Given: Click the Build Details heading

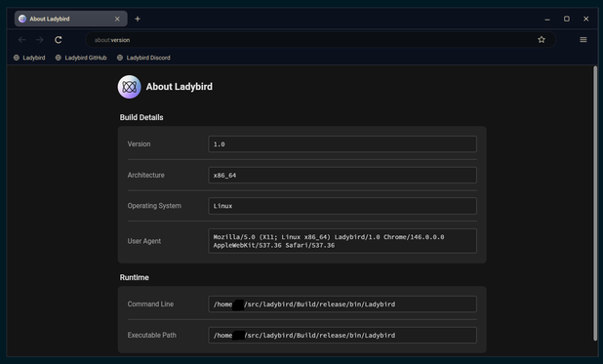Looking at the screenshot, I should [x=141, y=117].
